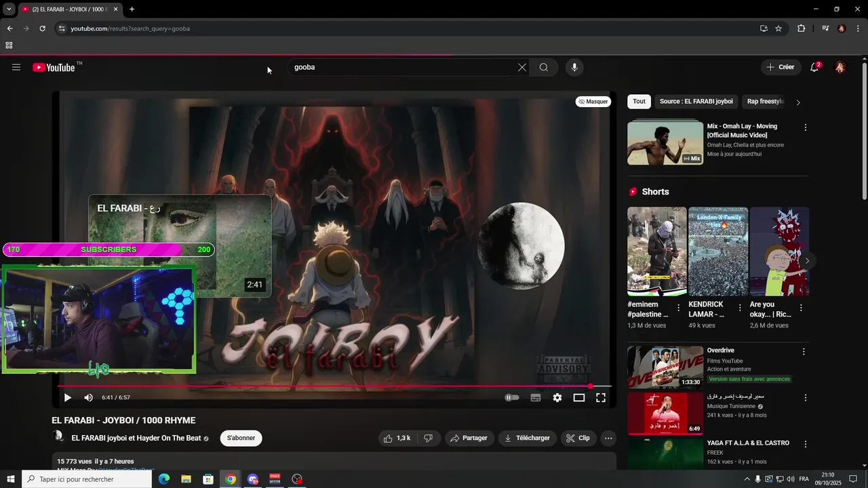Show hidden system tray icons
The height and width of the screenshot is (488, 868).
point(747,479)
